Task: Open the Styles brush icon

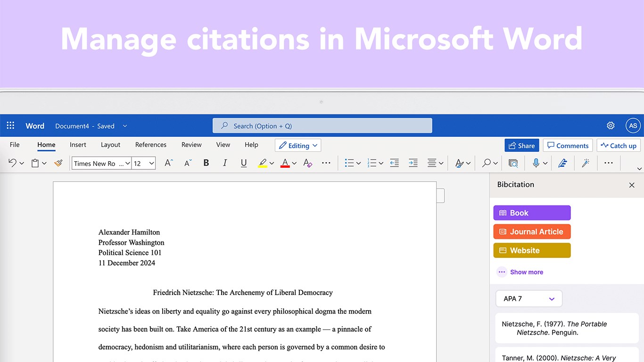Action: (x=459, y=163)
